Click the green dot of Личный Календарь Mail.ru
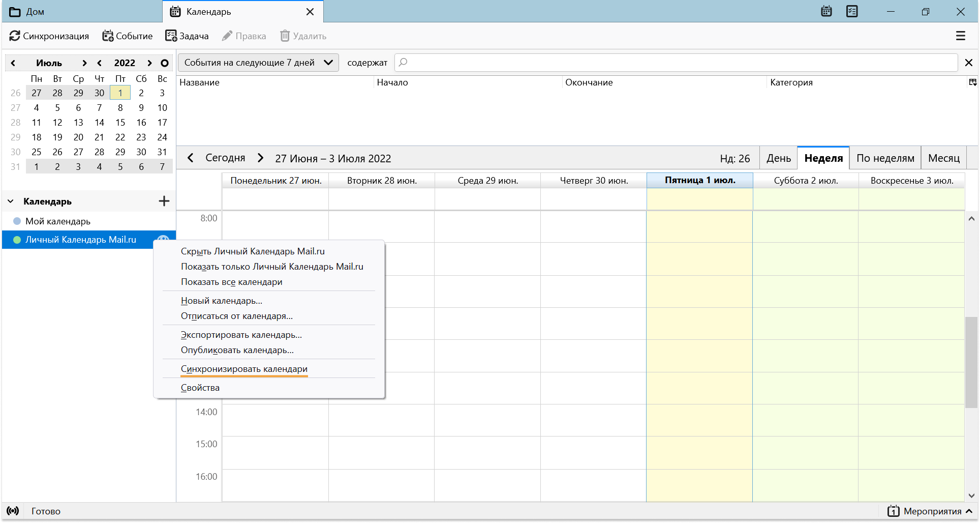 17,240
